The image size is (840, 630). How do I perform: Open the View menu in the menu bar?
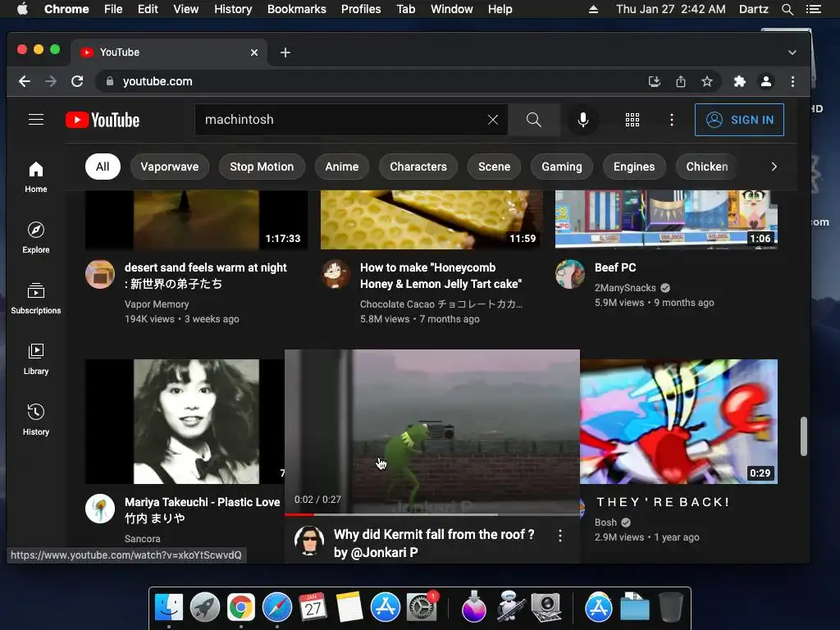click(186, 9)
